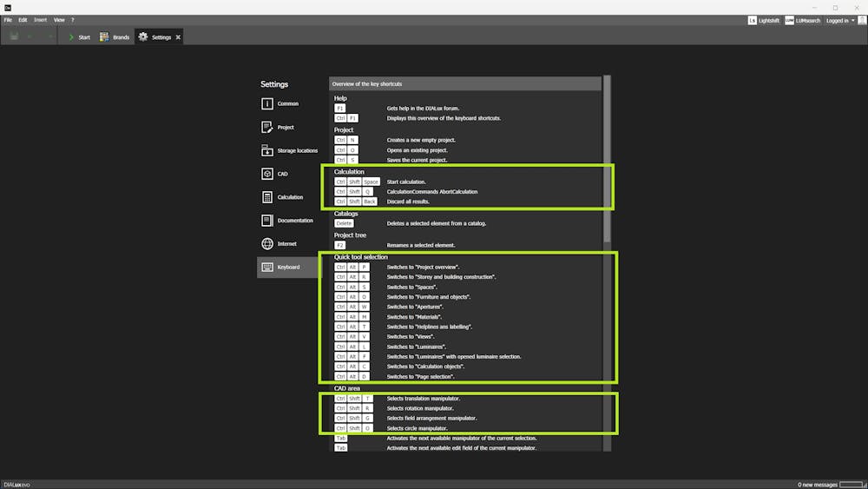Click the DIALux app icon in title bar

coord(8,7)
